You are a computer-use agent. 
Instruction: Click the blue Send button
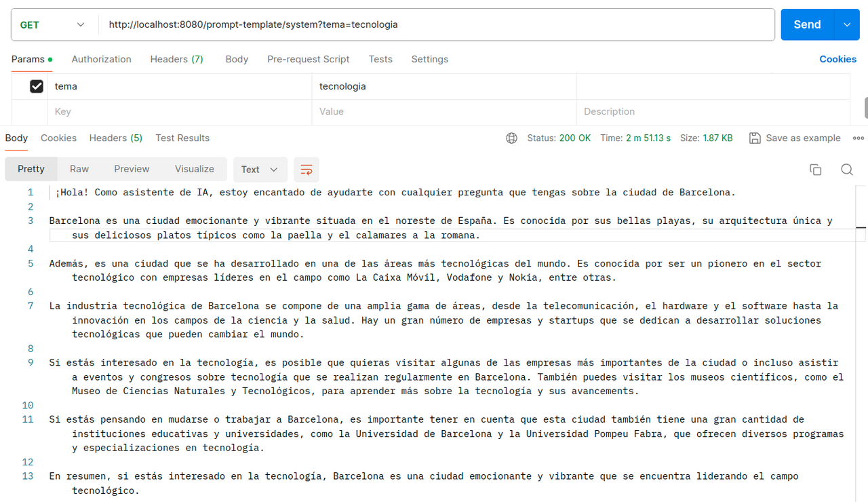click(807, 24)
